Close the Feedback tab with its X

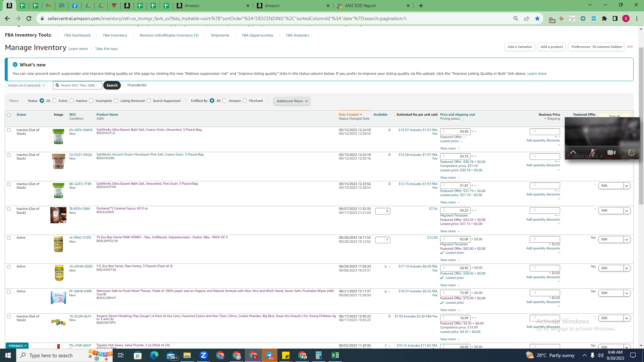[x=25, y=346]
